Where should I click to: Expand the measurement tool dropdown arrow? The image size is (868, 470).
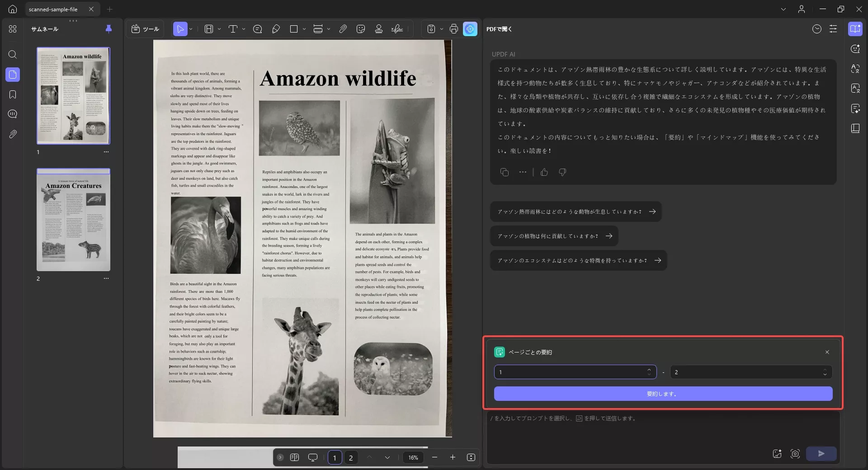click(x=329, y=29)
